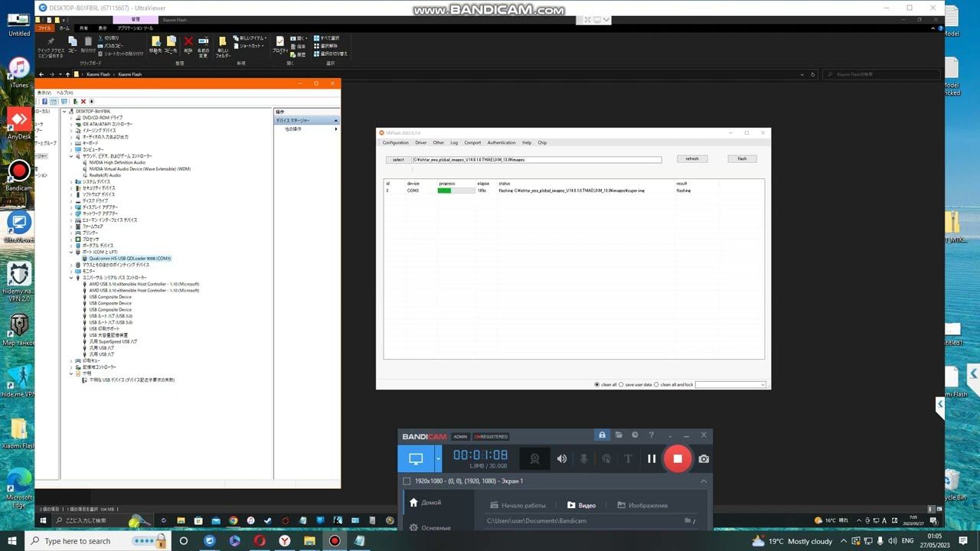Take a screenshot with Bandicam camera icon
980x551 pixels.
pos(704,458)
